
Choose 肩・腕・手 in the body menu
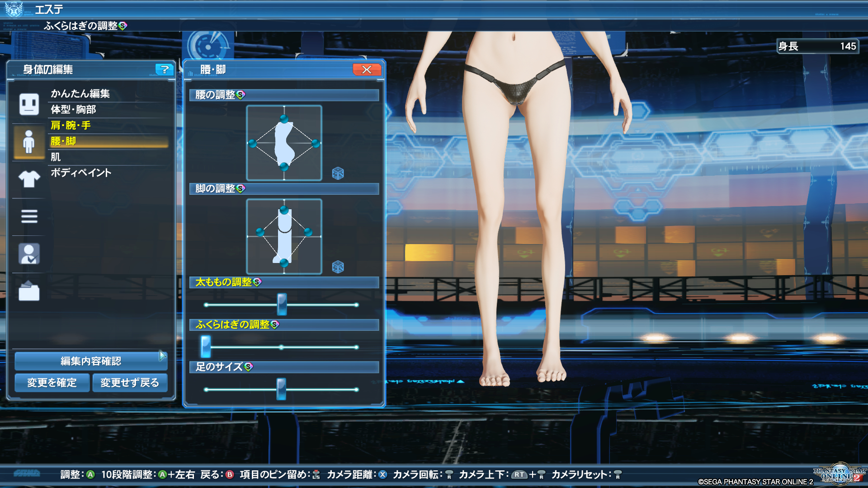(x=71, y=125)
